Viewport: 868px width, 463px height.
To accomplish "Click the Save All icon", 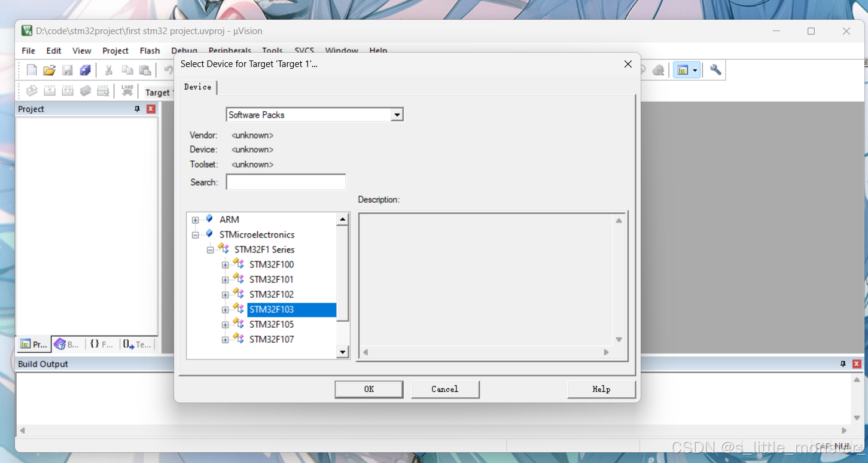I will point(86,71).
